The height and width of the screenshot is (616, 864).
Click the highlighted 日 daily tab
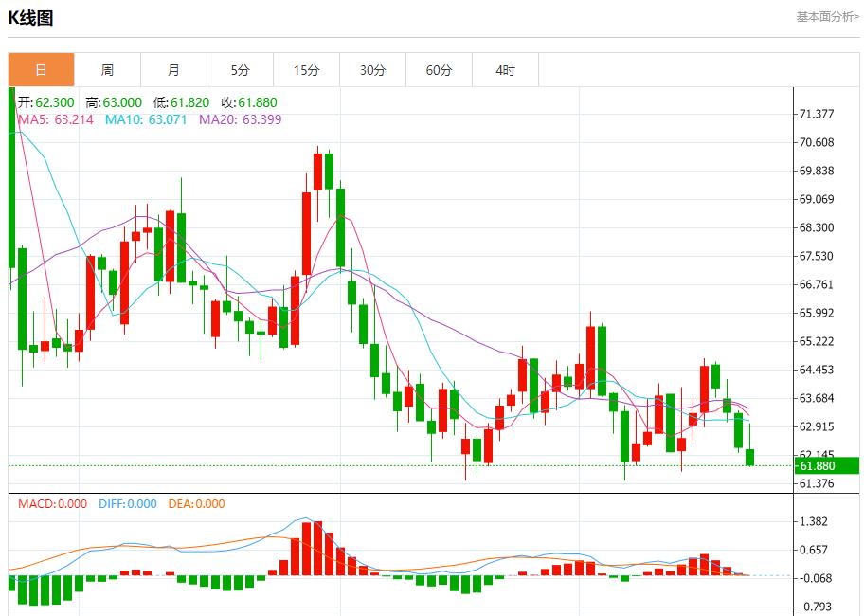42,69
